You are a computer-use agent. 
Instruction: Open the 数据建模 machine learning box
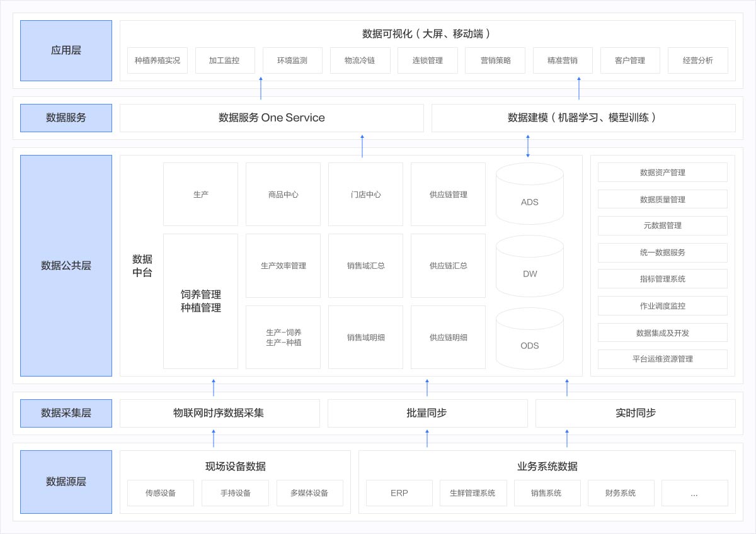(583, 118)
